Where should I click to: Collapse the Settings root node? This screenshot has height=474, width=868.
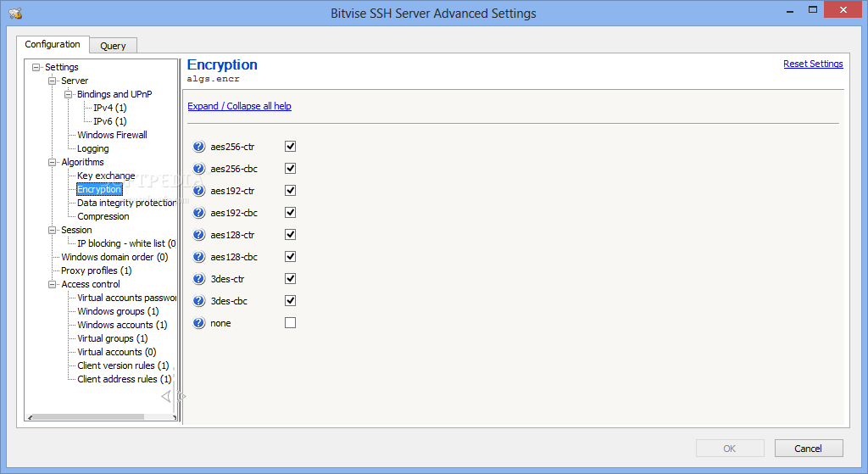point(36,68)
